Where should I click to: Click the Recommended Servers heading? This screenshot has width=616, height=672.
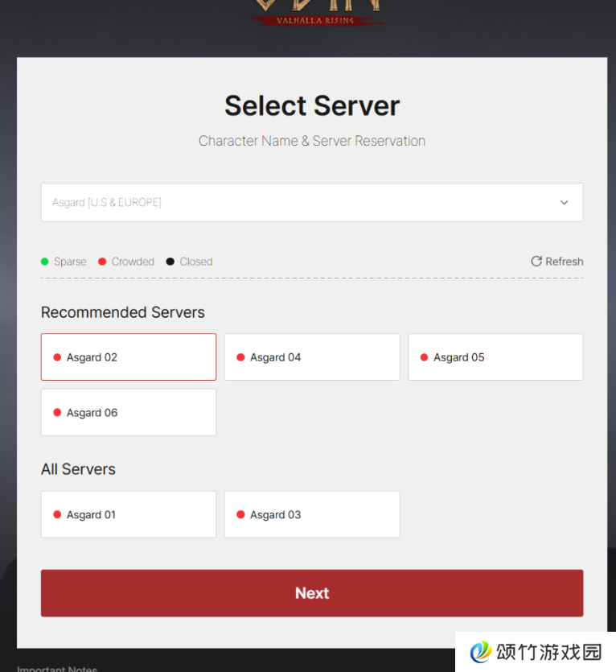122,312
